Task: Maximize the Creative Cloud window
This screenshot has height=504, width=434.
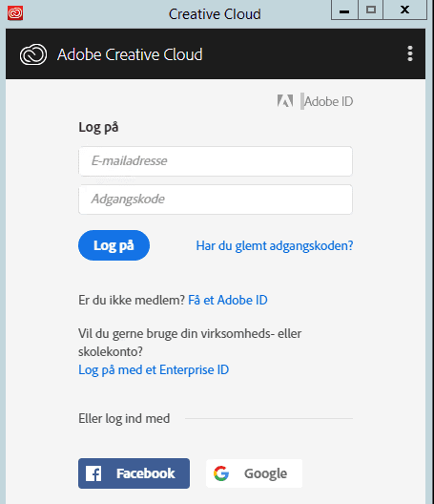Action: [371, 10]
